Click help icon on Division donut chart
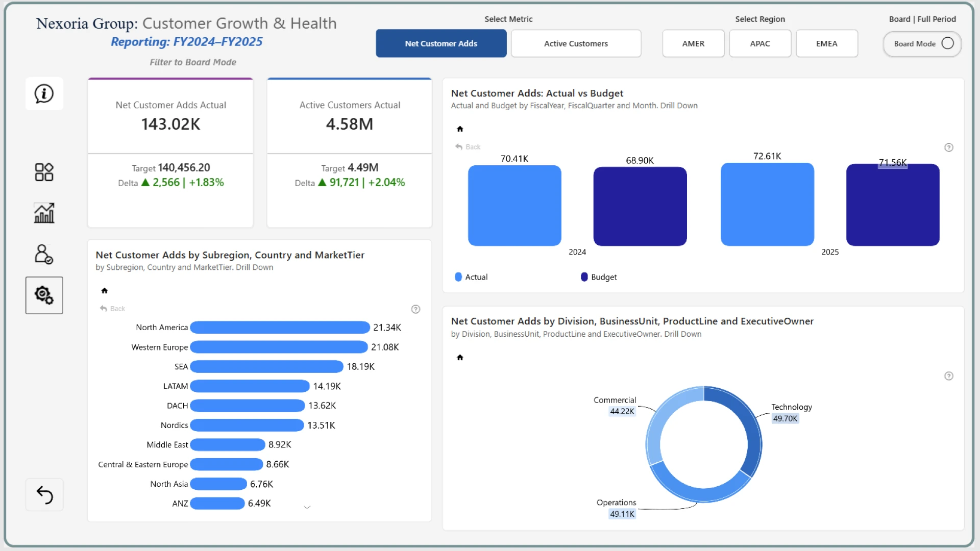Image resolution: width=980 pixels, height=551 pixels. [948, 376]
